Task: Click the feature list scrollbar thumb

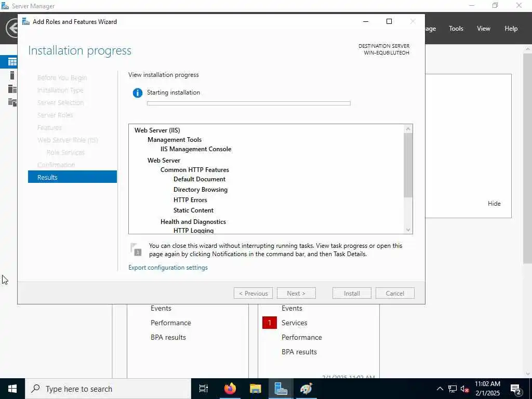Action: 408,165
